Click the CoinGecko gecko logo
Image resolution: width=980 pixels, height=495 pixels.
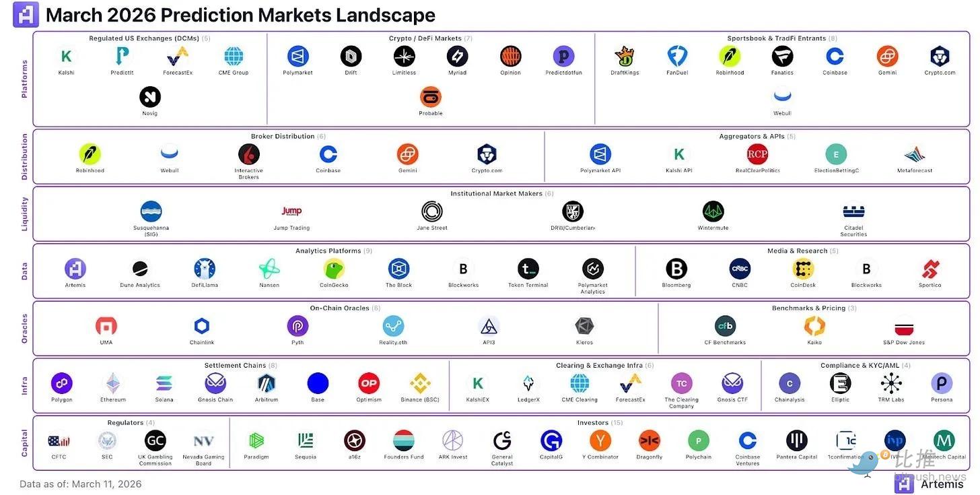[334, 269]
